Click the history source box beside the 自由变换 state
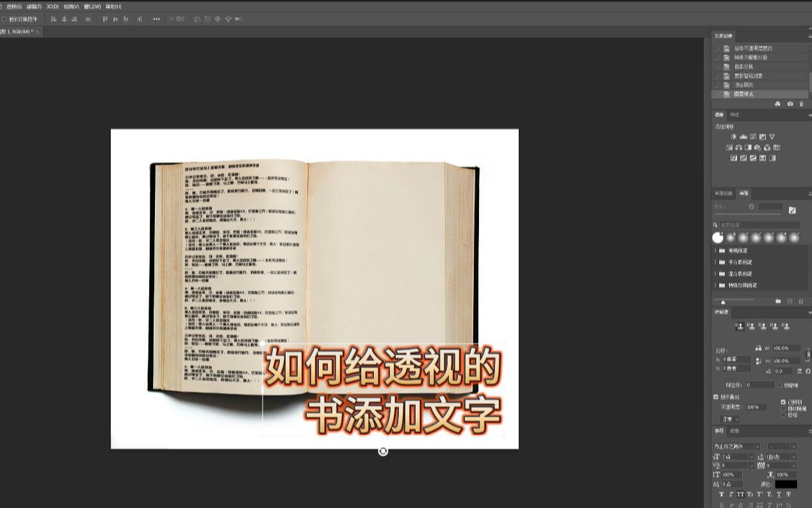 point(716,66)
